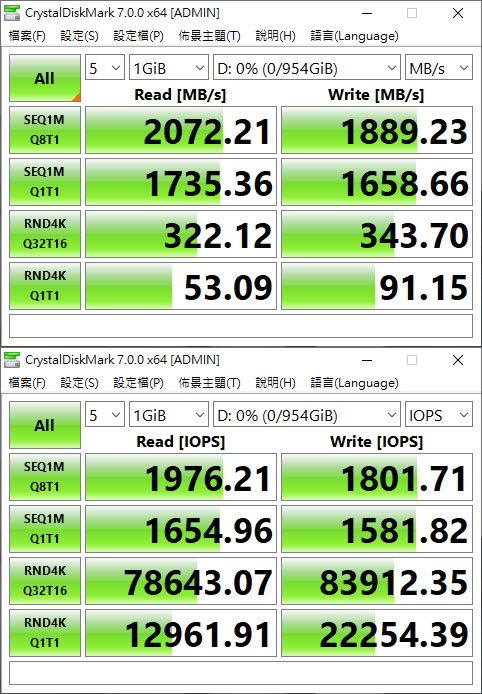The image size is (482, 694).
Task: Click CrystalDiskMark app icon in top window title bar
Action: (x=12, y=13)
